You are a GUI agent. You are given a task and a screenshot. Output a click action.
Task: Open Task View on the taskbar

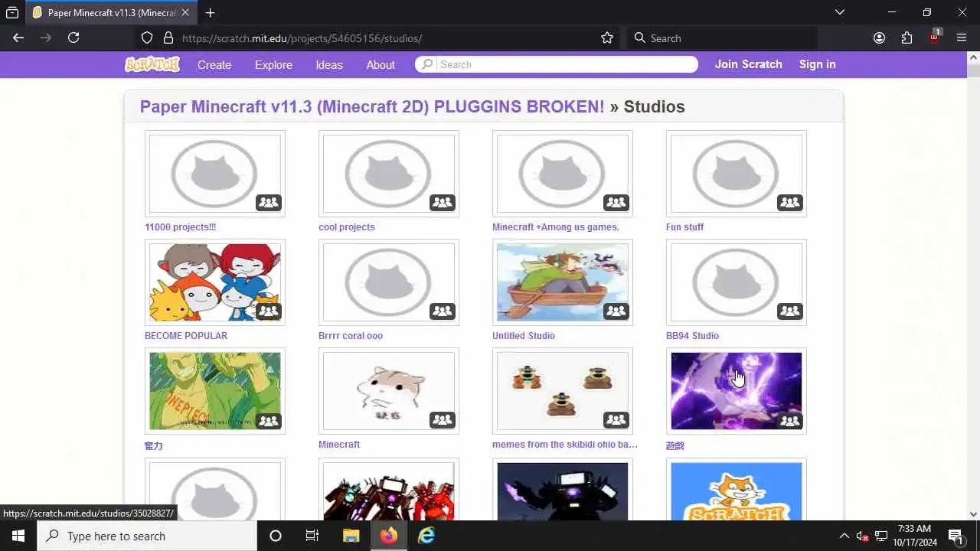(x=312, y=536)
